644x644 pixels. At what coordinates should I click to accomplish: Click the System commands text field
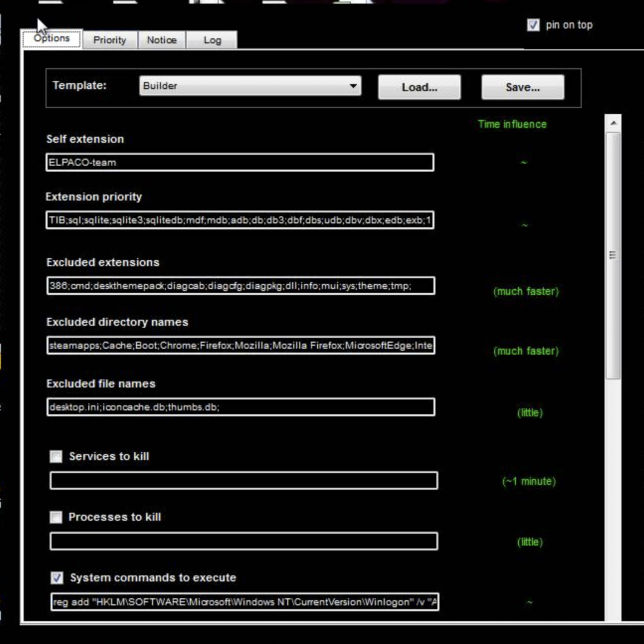point(245,602)
